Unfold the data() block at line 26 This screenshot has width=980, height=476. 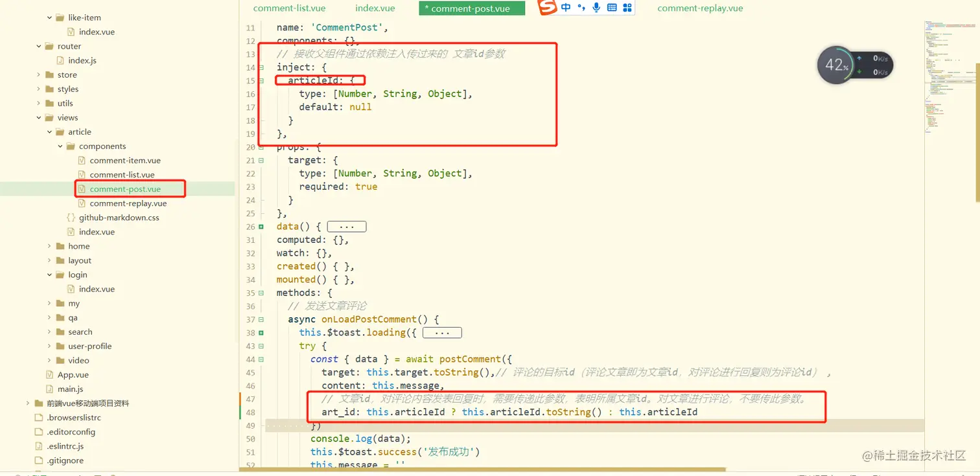[x=261, y=227]
